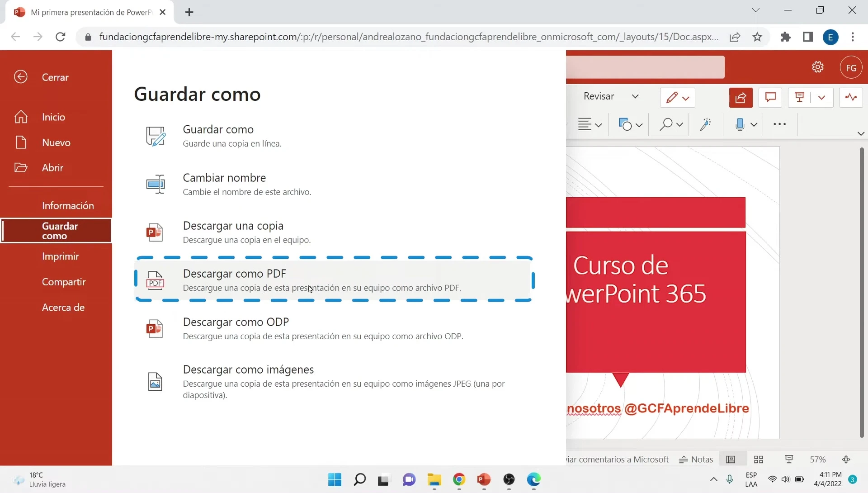The image size is (868, 493).
Task: Expand the ribbon display chevron
Action: click(x=861, y=133)
